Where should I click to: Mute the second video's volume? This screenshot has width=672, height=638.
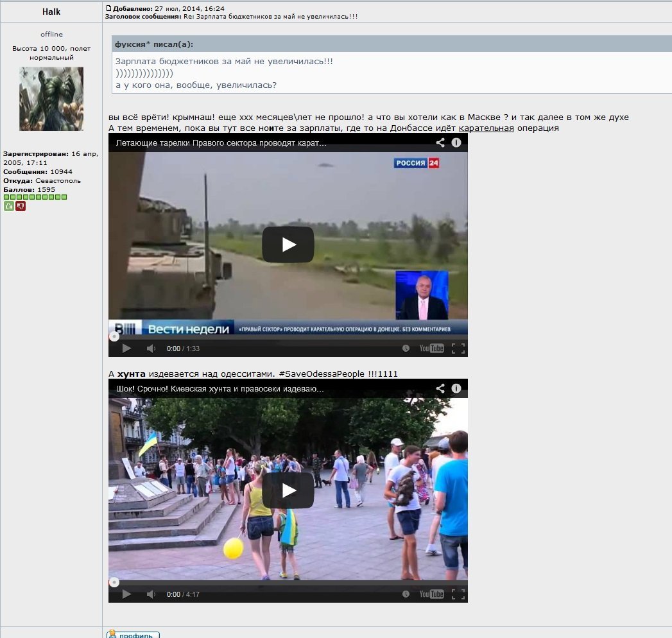tap(151, 594)
